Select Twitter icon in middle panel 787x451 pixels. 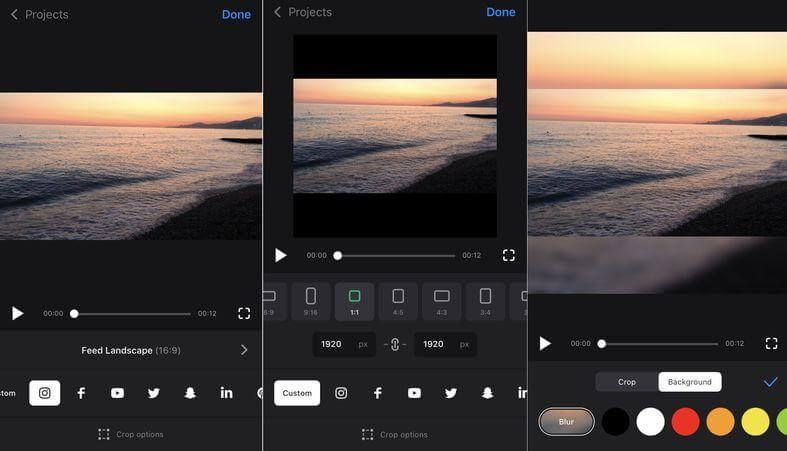tap(451, 393)
